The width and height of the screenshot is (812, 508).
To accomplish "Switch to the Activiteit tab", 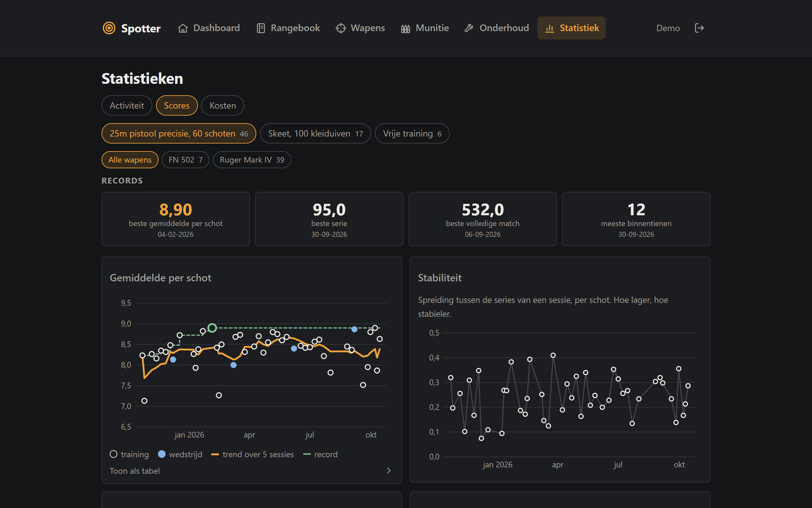I will [x=127, y=105].
